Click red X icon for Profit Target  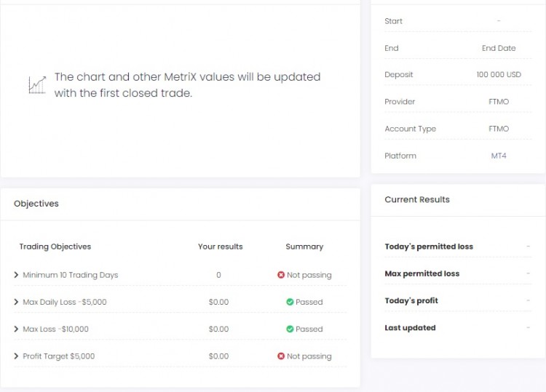(x=281, y=356)
